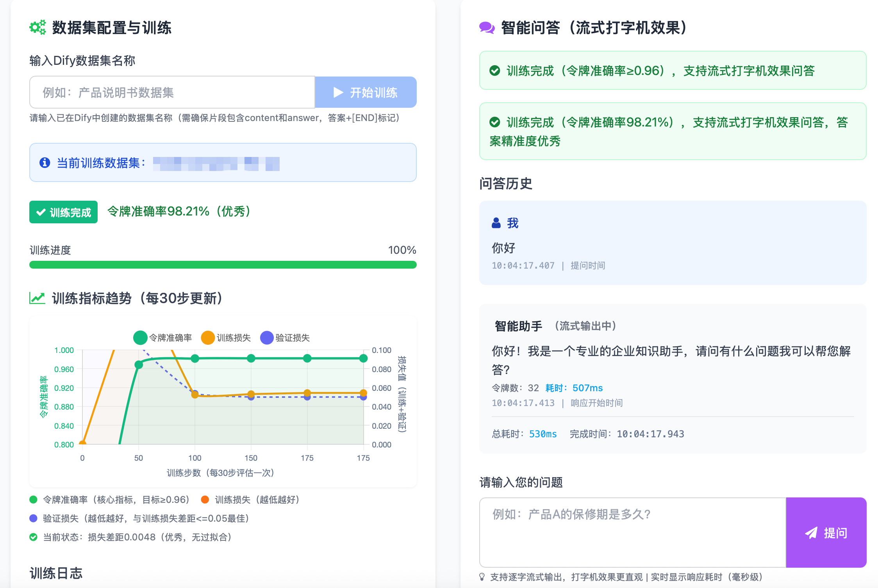Image resolution: width=878 pixels, height=588 pixels.
Task: Click the green check icon in 98.21% accuracy banner
Action: point(495,122)
